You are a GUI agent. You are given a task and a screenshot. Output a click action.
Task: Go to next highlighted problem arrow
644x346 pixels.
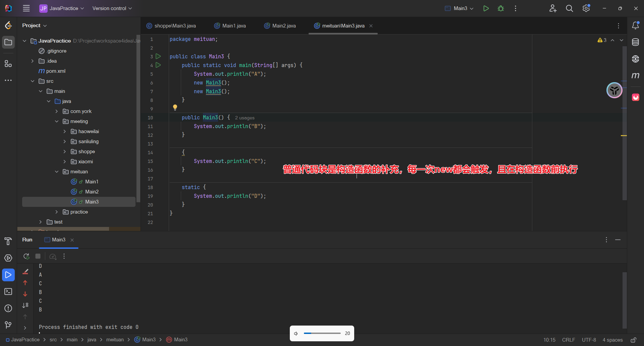622,40
